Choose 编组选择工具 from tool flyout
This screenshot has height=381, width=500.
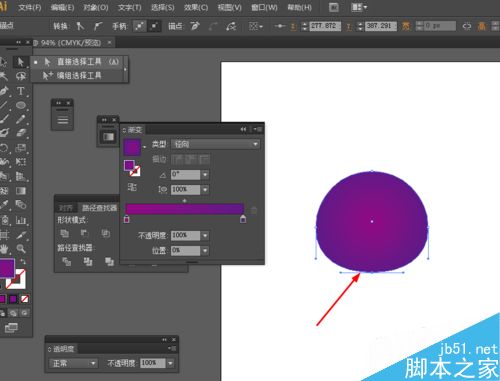coord(79,76)
